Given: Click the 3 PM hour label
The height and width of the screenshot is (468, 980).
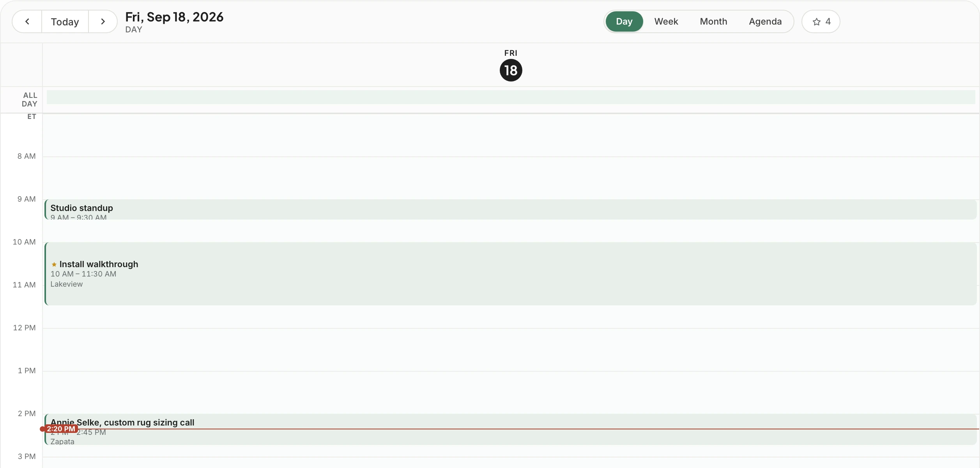Looking at the screenshot, I should [27, 457].
